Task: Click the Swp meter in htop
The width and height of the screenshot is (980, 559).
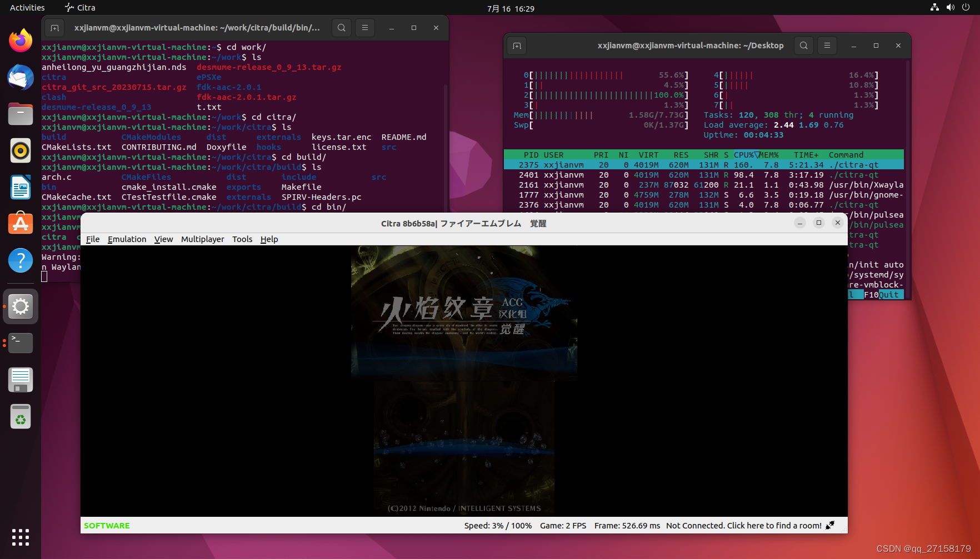Action: (x=601, y=125)
